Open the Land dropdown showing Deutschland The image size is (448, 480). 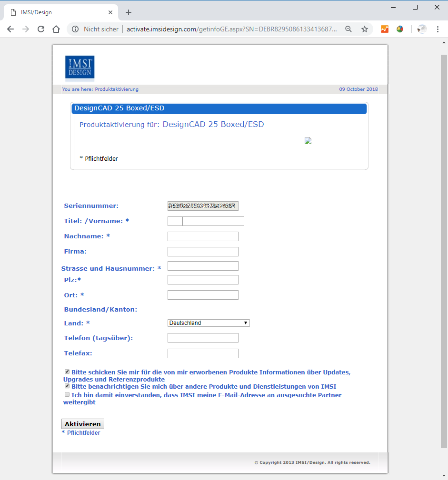coord(209,323)
